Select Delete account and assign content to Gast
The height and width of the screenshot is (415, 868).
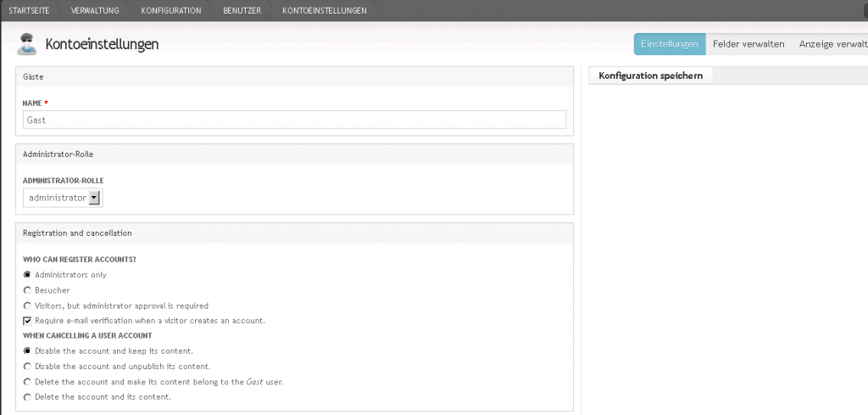[27, 381]
